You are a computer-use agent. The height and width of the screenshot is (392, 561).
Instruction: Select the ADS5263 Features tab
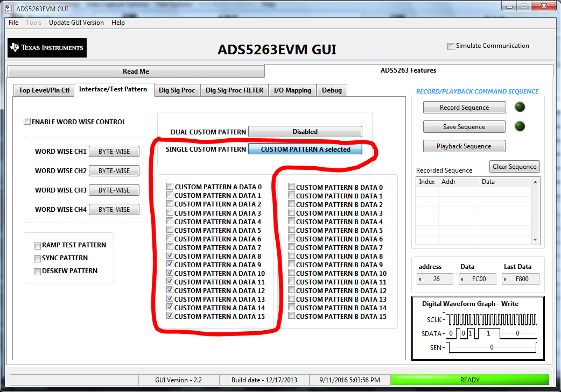(x=408, y=70)
